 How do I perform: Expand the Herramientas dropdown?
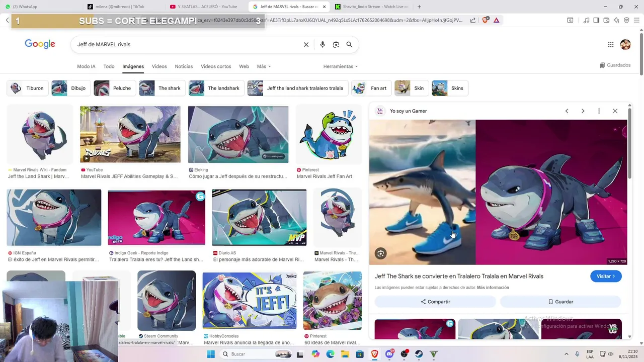pyautogui.click(x=341, y=66)
